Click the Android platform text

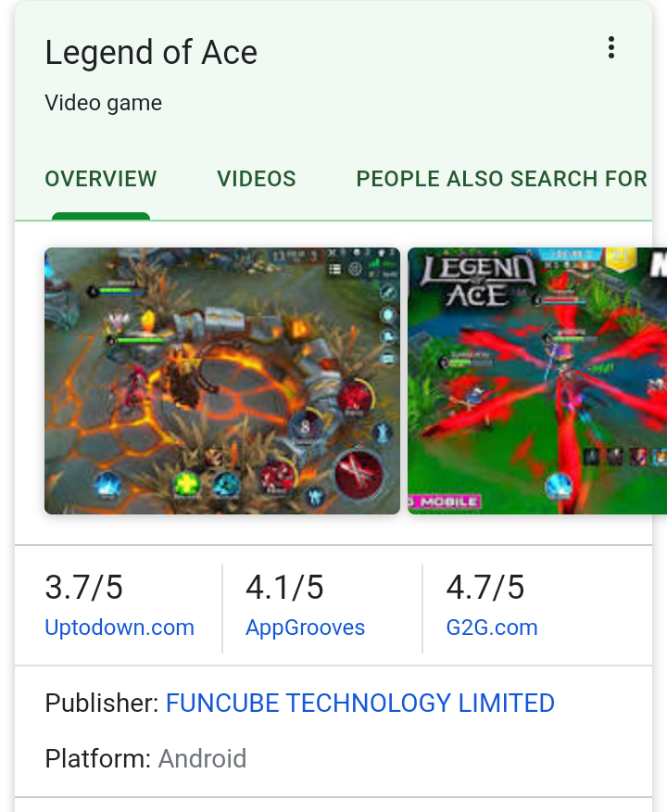pyautogui.click(x=202, y=758)
